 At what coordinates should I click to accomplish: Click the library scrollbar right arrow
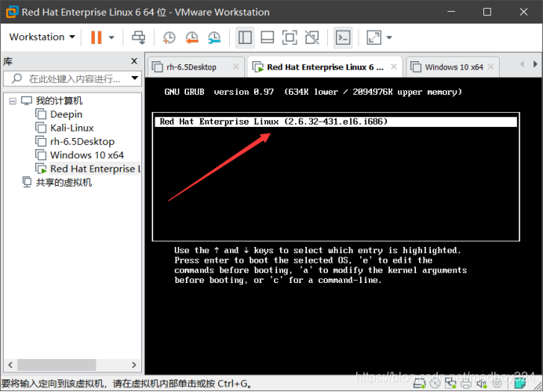pyautogui.click(x=134, y=365)
